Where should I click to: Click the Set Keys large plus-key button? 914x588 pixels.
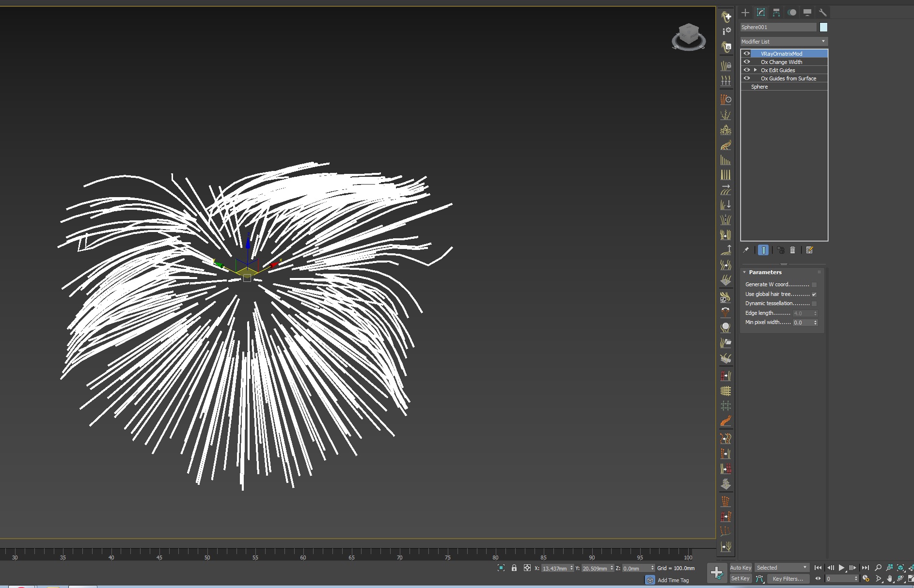(x=717, y=573)
